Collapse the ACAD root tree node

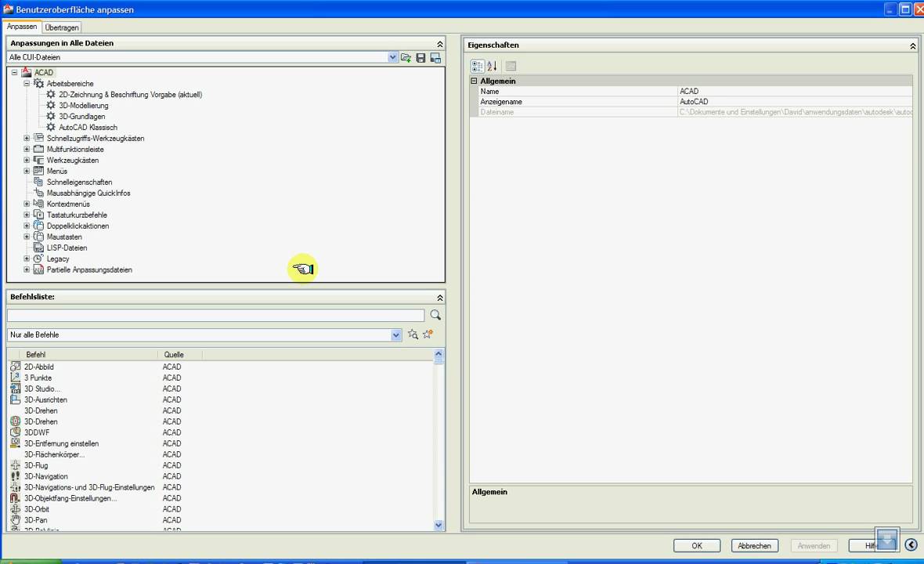14,73
